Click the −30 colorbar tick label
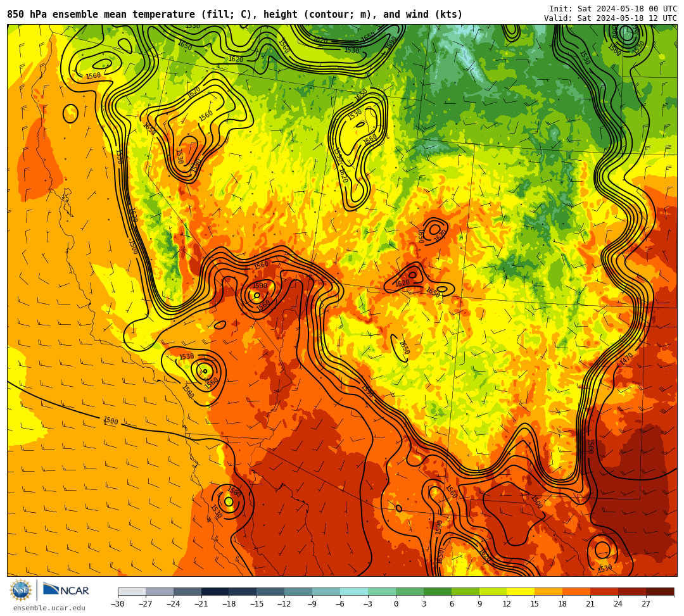This screenshot has width=684, height=616. click(x=118, y=604)
